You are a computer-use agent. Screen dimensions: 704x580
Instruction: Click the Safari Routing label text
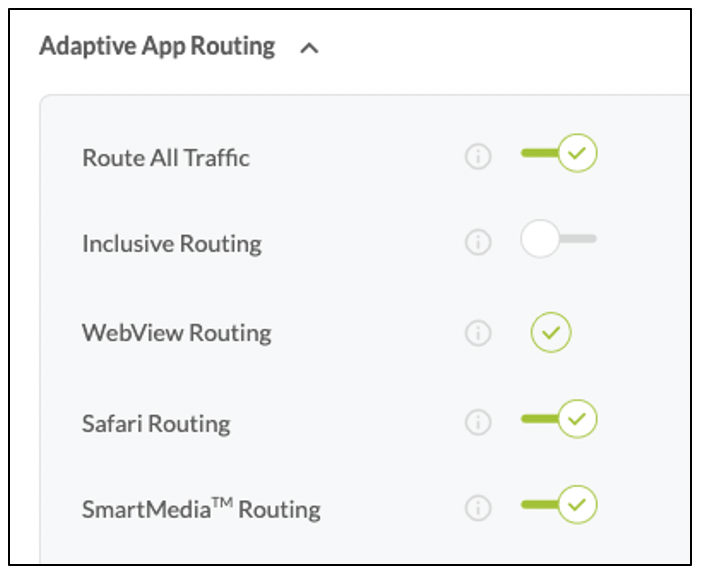(x=156, y=423)
